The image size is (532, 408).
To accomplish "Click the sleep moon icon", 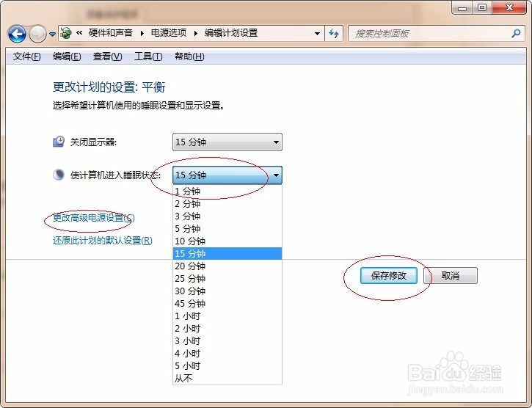I will pyautogui.click(x=59, y=175).
